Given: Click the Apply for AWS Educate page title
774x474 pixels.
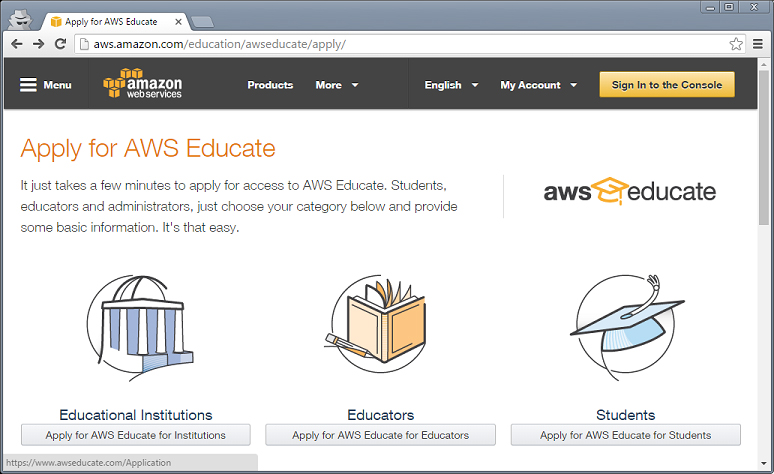Looking at the screenshot, I should [x=148, y=149].
